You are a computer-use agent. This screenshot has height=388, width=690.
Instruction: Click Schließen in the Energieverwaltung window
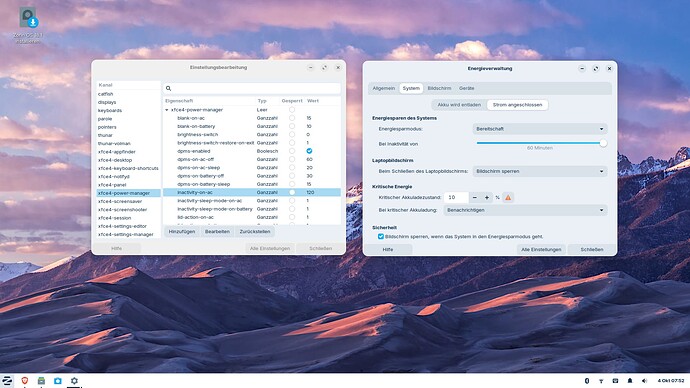point(592,249)
